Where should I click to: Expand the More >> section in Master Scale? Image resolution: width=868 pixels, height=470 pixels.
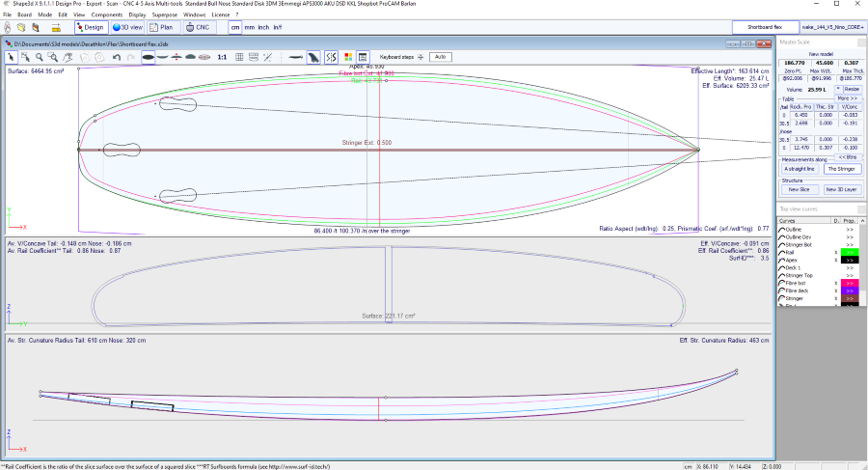click(x=848, y=98)
